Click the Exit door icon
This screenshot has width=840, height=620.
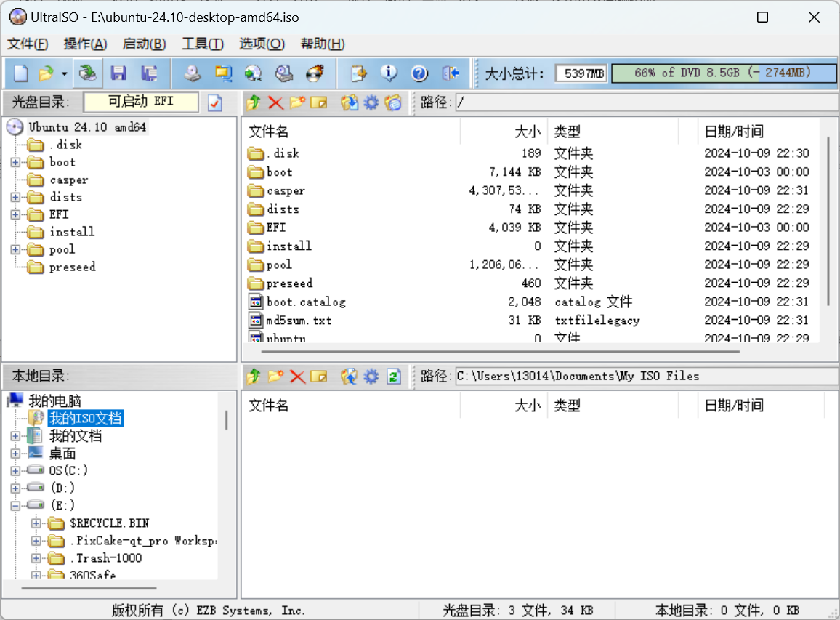coord(451,73)
